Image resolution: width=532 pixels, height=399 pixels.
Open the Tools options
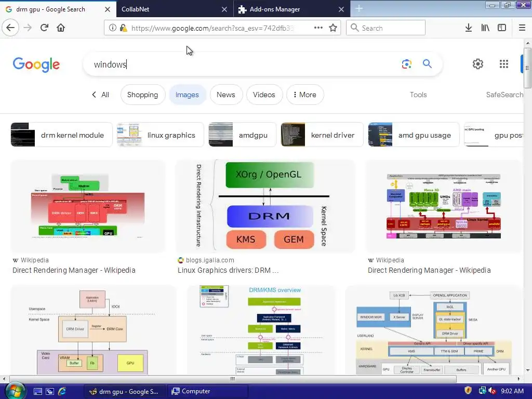click(418, 95)
